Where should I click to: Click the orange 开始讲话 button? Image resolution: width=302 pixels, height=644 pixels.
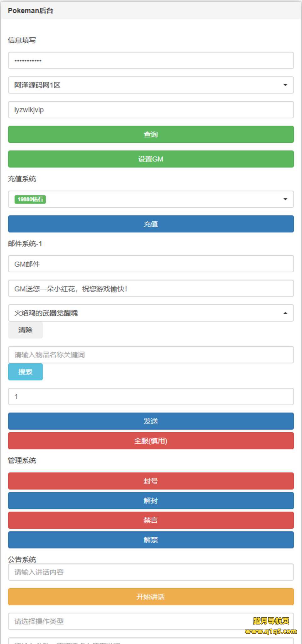point(151,597)
